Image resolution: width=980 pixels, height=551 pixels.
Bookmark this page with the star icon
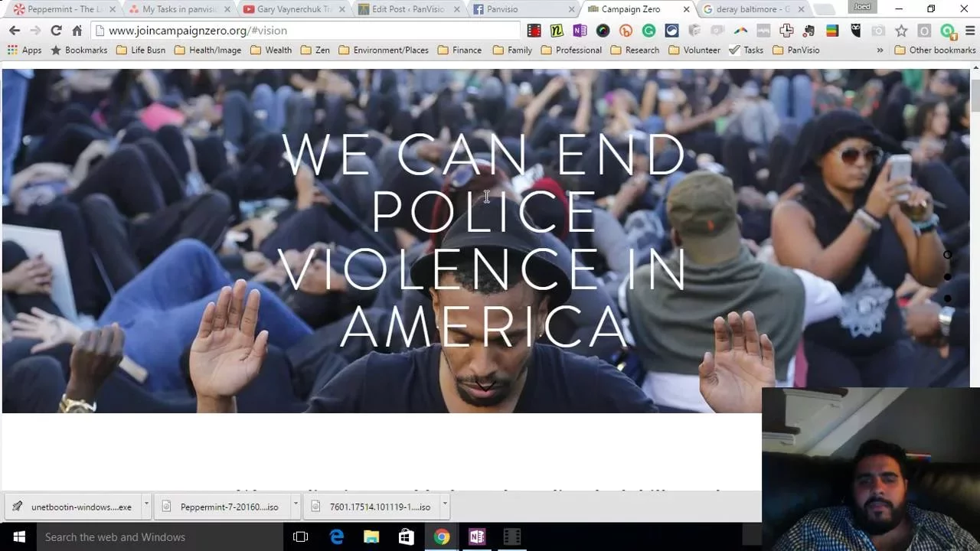click(901, 31)
